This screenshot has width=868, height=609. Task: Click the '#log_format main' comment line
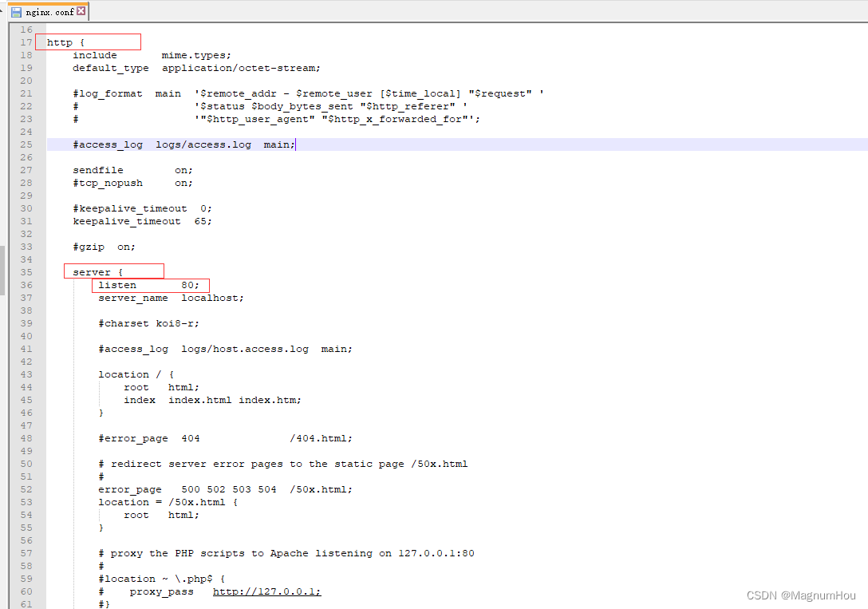tap(308, 93)
